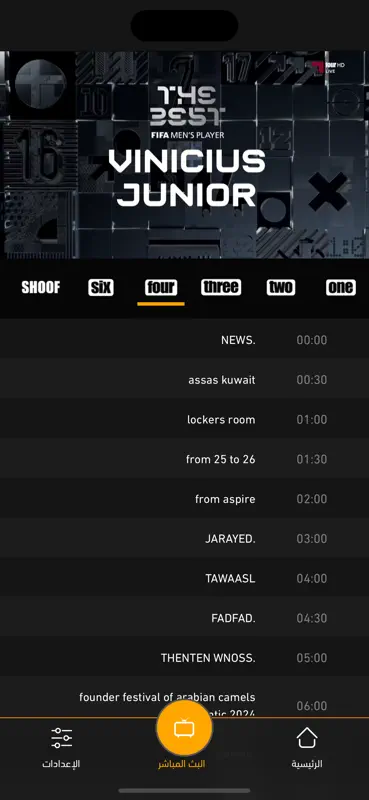This screenshot has height=800, width=369.
Task: Open the live broadcast TV button
Action: coord(184,728)
